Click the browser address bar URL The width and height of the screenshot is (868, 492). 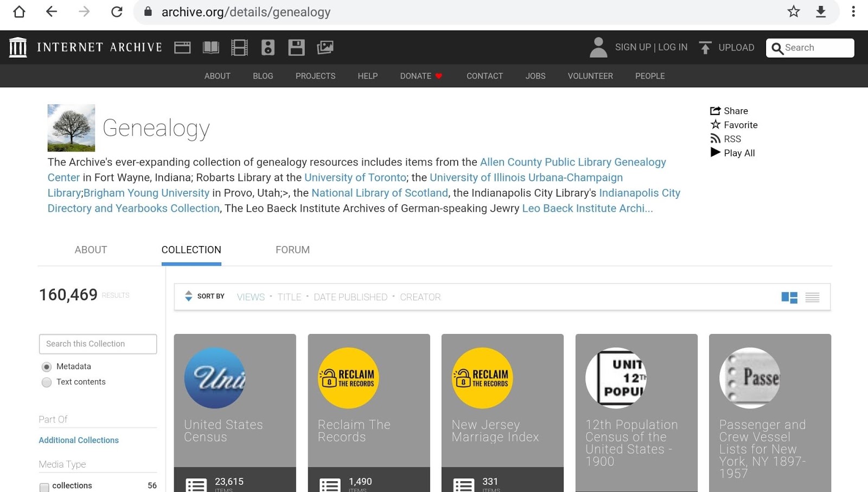coord(246,12)
